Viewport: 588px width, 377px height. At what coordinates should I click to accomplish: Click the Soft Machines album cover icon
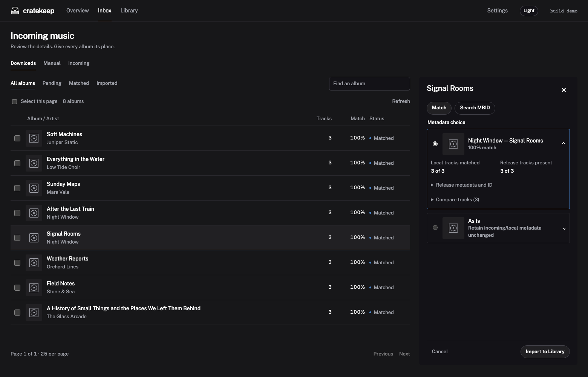pyautogui.click(x=34, y=138)
